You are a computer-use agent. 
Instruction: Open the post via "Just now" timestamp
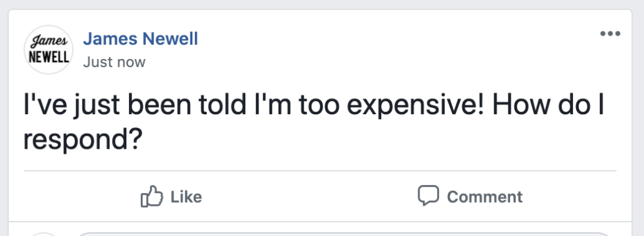click(114, 62)
